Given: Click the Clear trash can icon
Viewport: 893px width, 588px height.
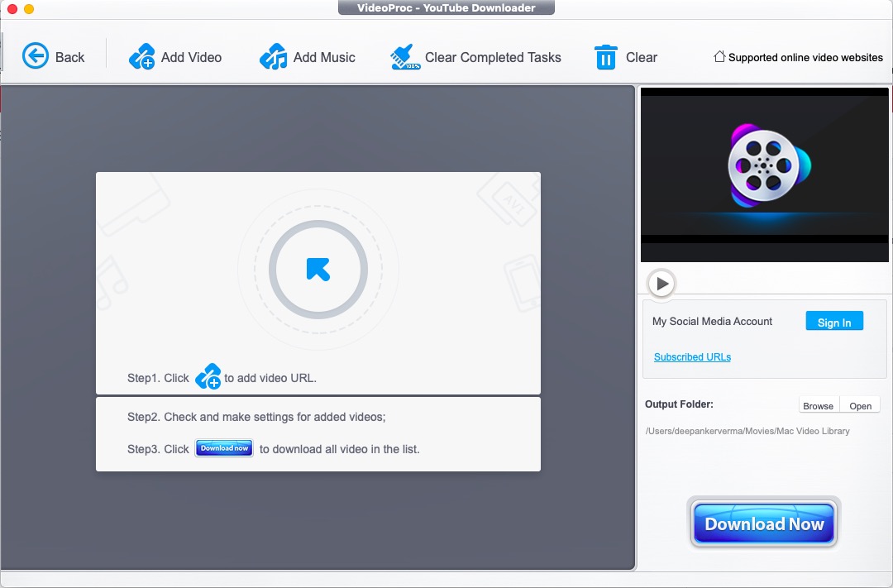Looking at the screenshot, I should [x=605, y=57].
